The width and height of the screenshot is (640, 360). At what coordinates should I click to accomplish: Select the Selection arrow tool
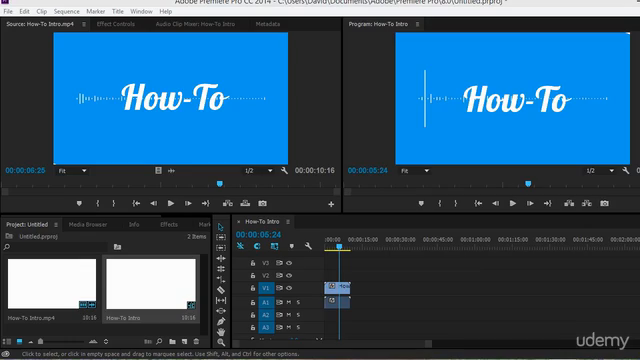pyautogui.click(x=220, y=227)
